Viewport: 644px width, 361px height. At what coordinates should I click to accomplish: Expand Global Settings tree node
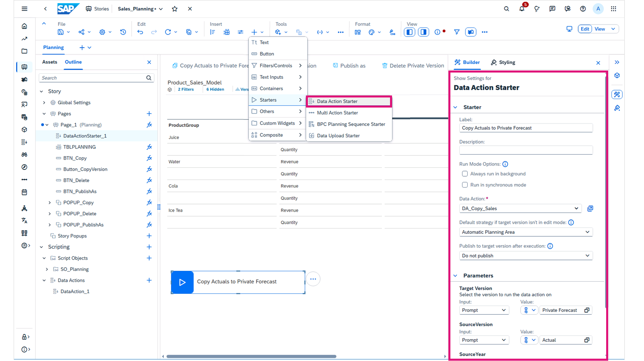point(44,103)
